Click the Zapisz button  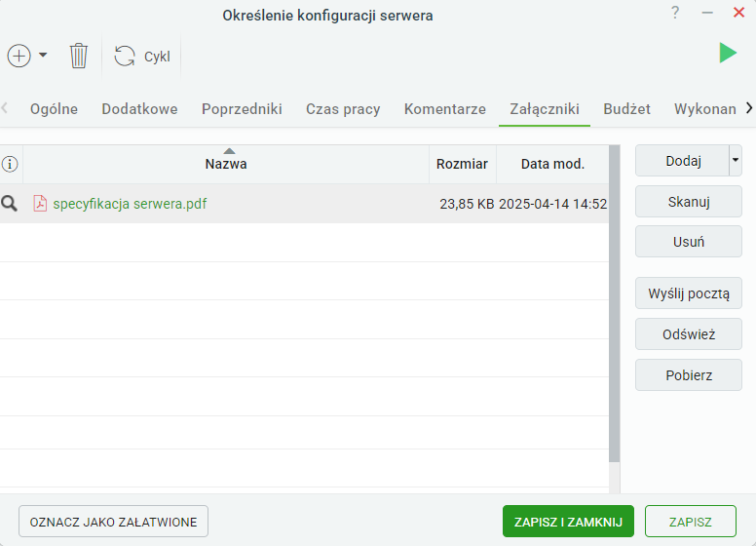(x=691, y=522)
